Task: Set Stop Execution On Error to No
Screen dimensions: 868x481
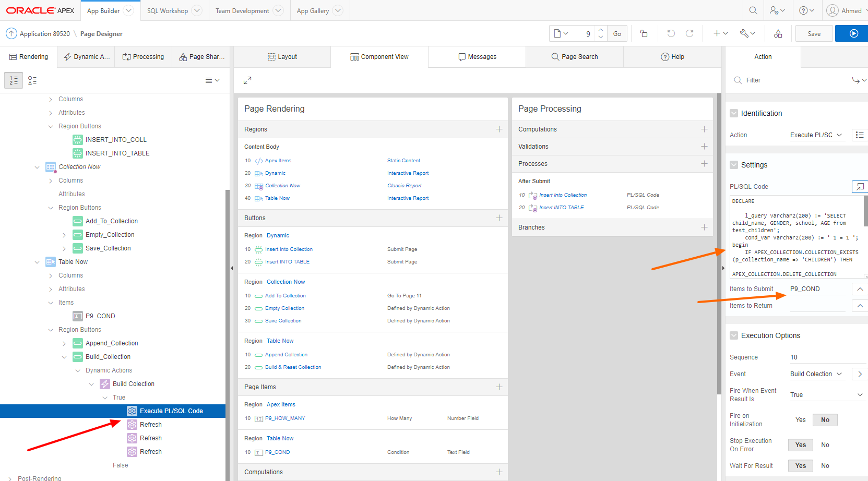Action: click(x=825, y=445)
